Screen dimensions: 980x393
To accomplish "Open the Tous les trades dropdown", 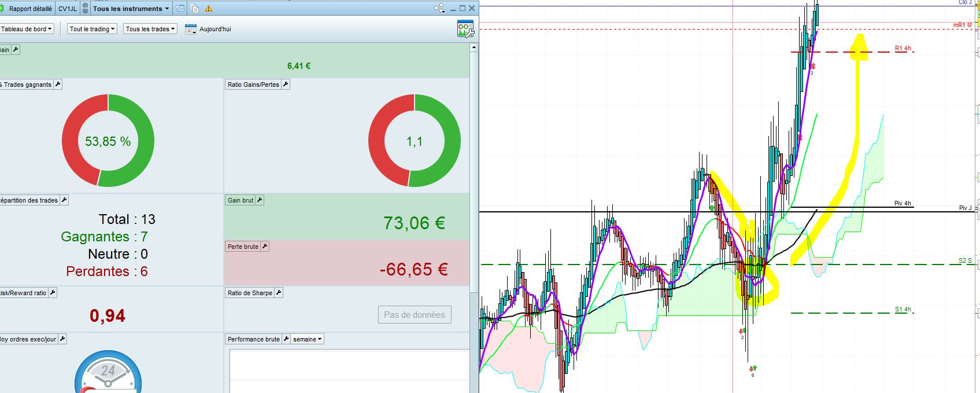I will pos(150,29).
